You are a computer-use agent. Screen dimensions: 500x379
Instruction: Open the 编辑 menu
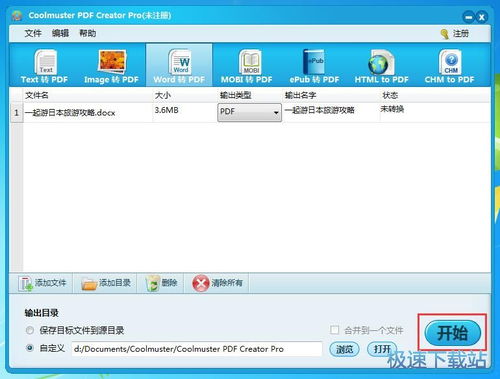click(60, 33)
